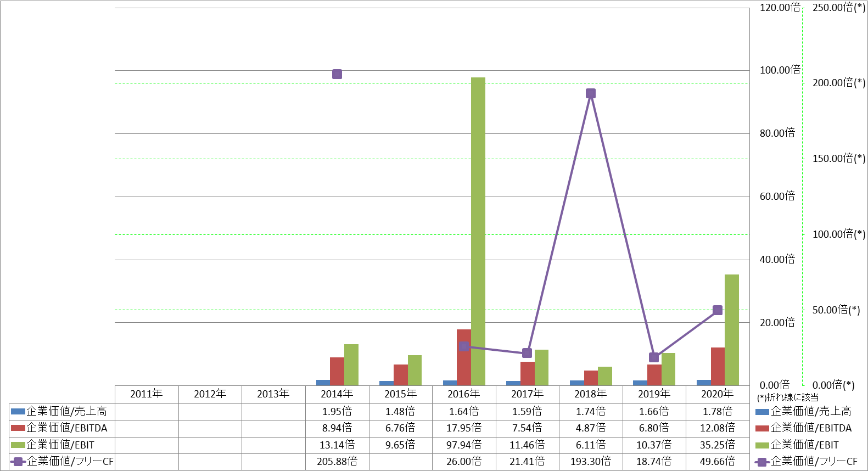The height and width of the screenshot is (471, 868).
Task: Click the 17.95倍 table cell
Action: [464, 428]
